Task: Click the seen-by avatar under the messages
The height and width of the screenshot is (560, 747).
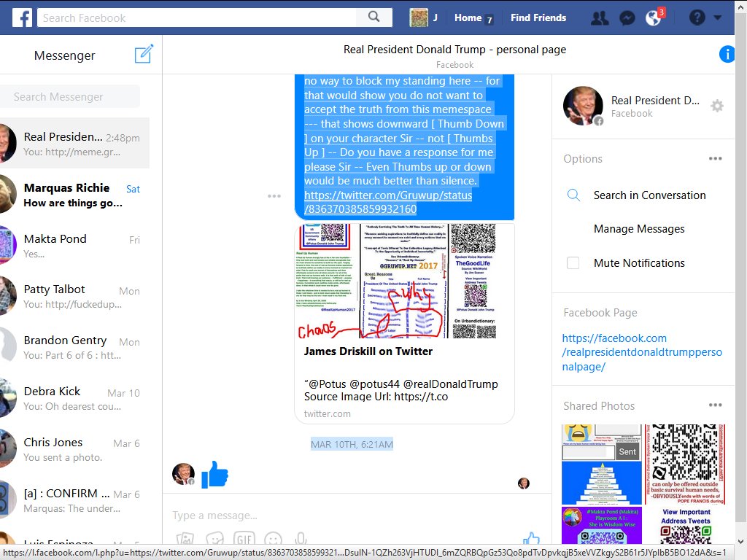Action: [524, 483]
